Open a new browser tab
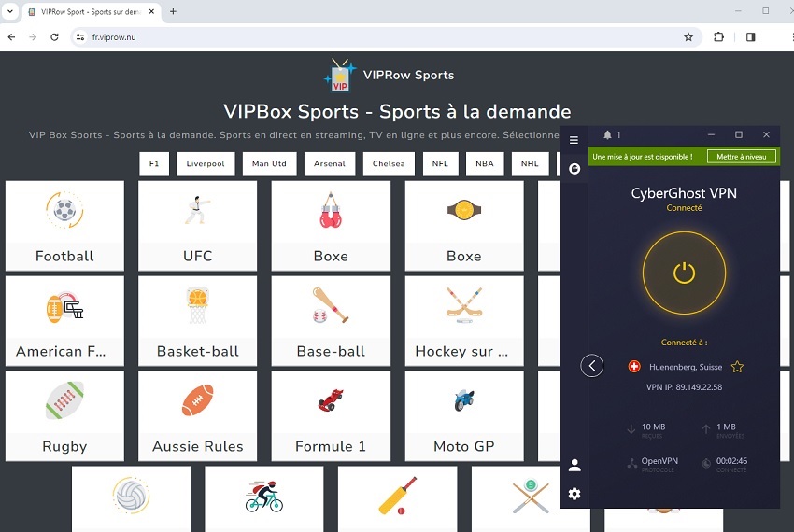This screenshot has height=532, width=794. [x=173, y=11]
